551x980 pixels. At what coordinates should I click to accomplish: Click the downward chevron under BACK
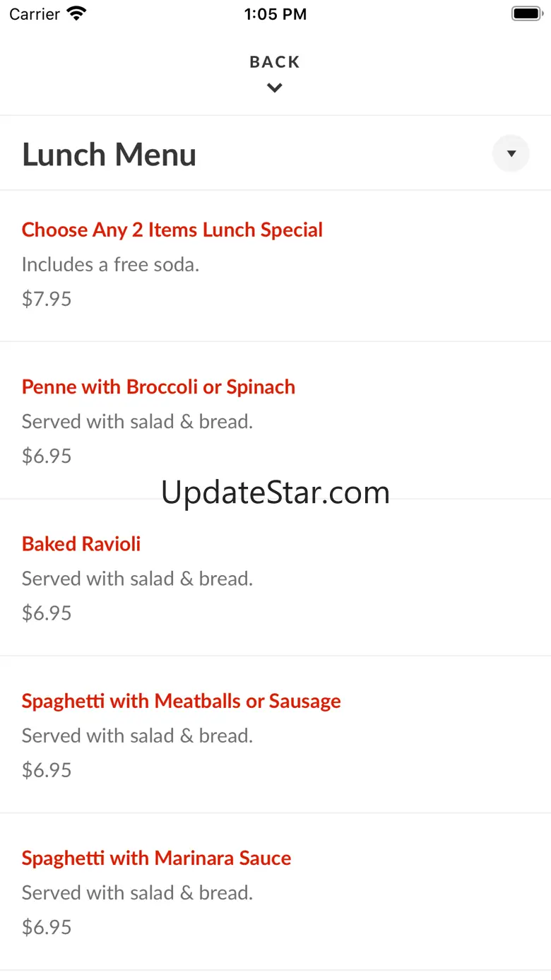tap(275, 88)
